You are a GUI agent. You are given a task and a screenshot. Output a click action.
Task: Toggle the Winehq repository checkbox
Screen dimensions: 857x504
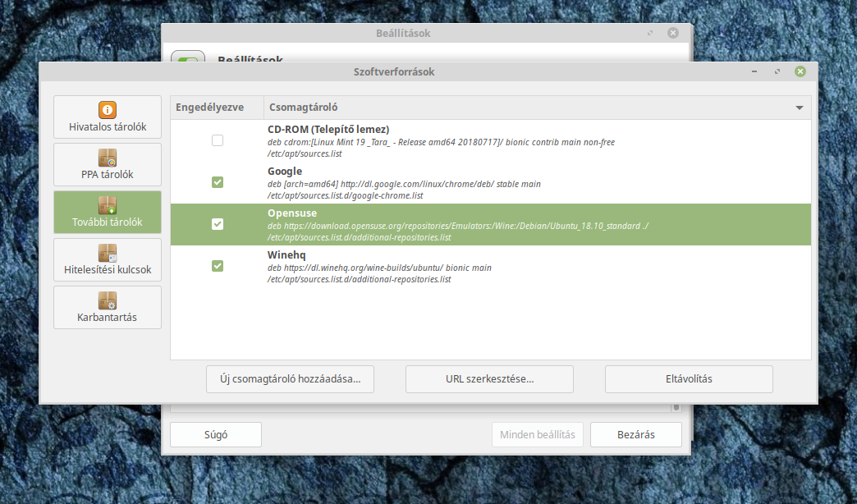pos(218,266)
